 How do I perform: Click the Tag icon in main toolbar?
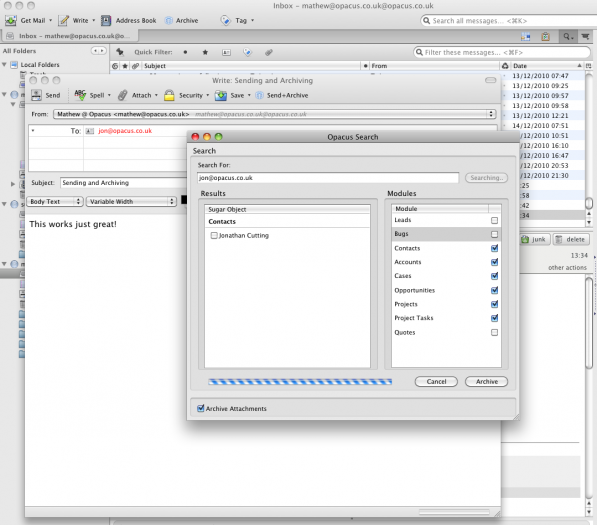(x=225, y=21)
